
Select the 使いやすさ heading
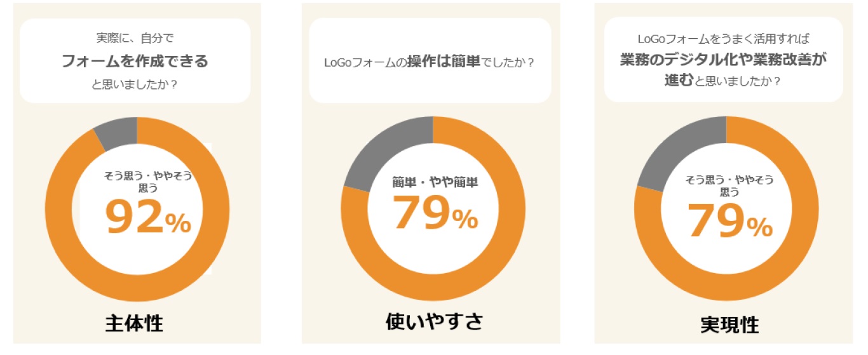pos(435,321)
